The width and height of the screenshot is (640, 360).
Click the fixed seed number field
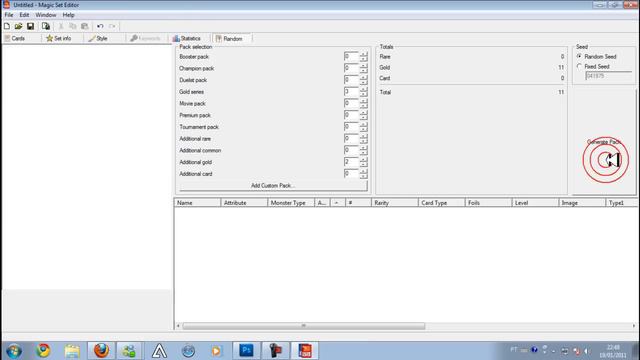(609, 76)
